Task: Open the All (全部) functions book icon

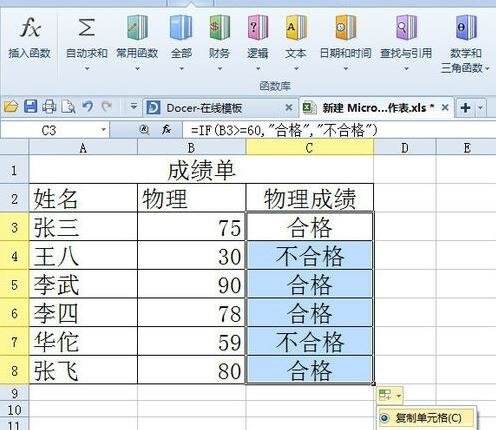Action: click(x=181, y=27)
